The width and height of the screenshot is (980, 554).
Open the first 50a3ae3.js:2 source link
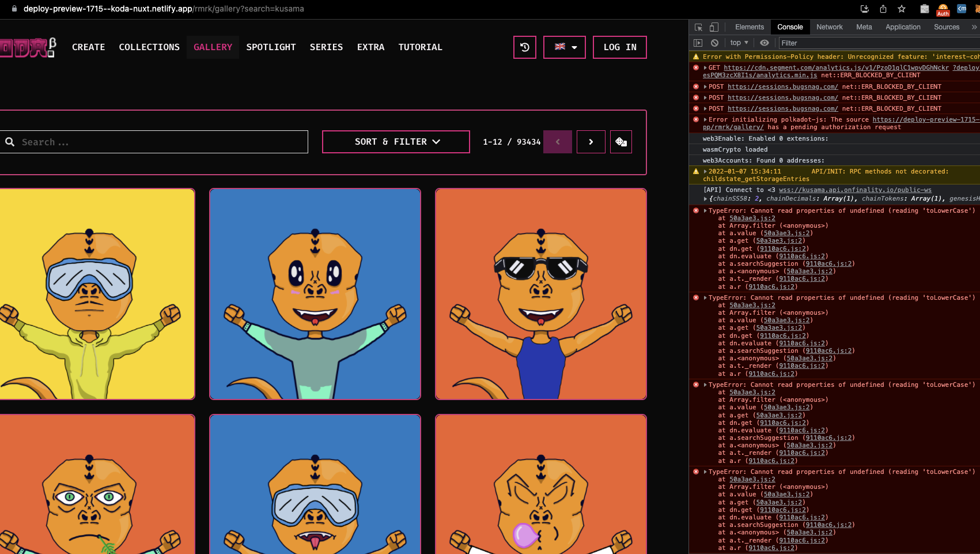[752, 218]
